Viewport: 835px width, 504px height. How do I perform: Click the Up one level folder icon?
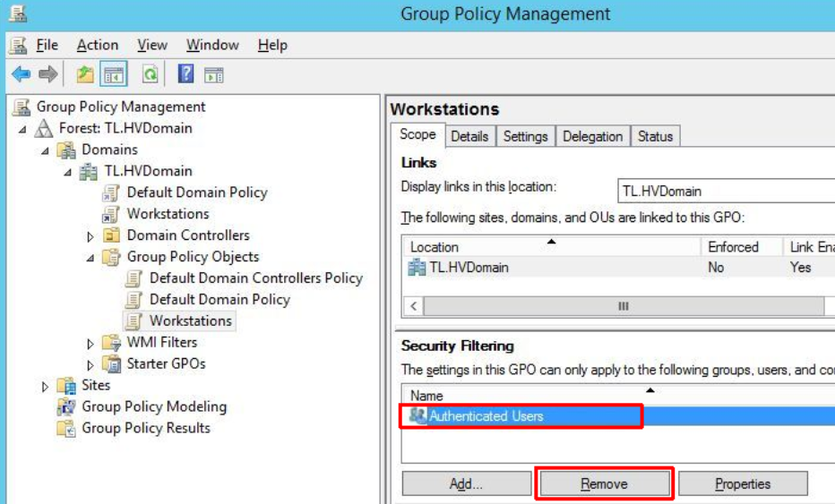pos(85,74)
